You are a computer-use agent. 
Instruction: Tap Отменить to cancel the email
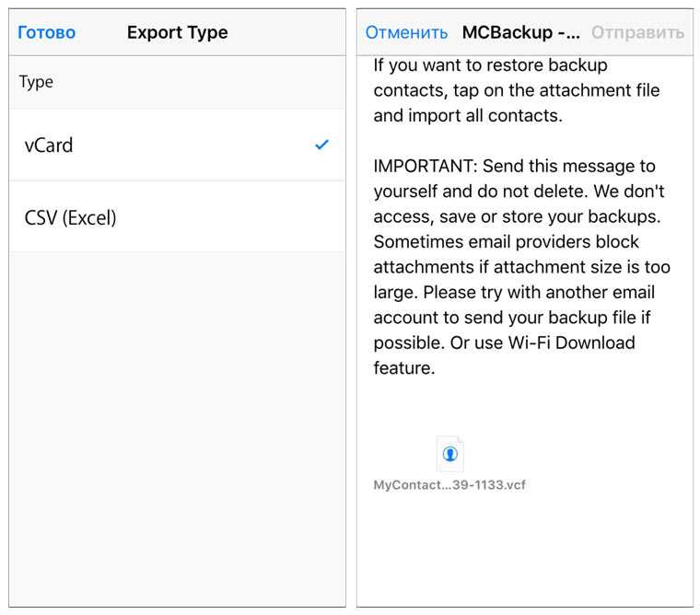pyautogui.click(x=406, y=32)
